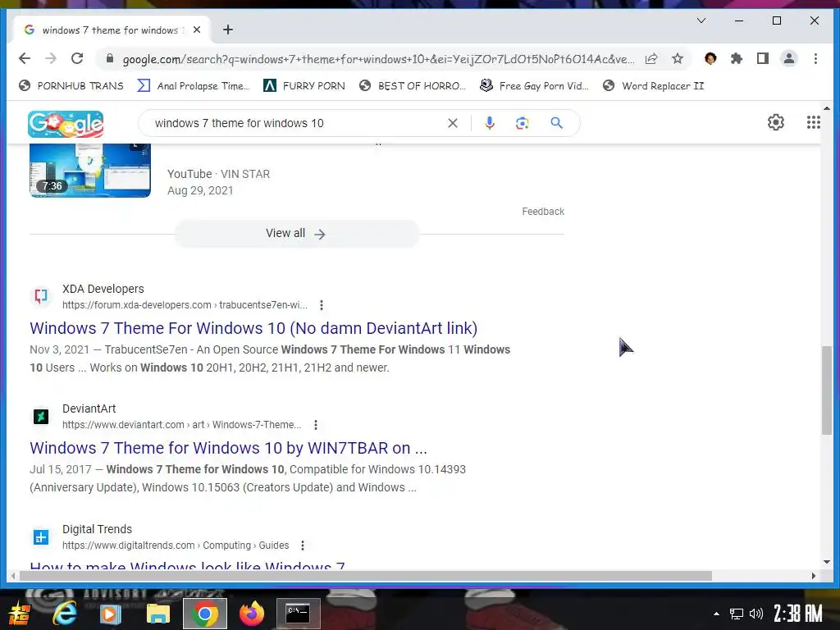840x630 pixels.
Task: Click the scroll right arrow
Action: (813, 576)
